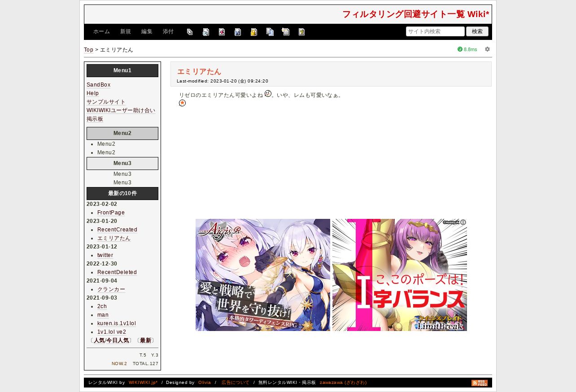Open エミリアたん in recent list
Image resolution: width=576 pixels, height=392 pixels.
[114, 238]
